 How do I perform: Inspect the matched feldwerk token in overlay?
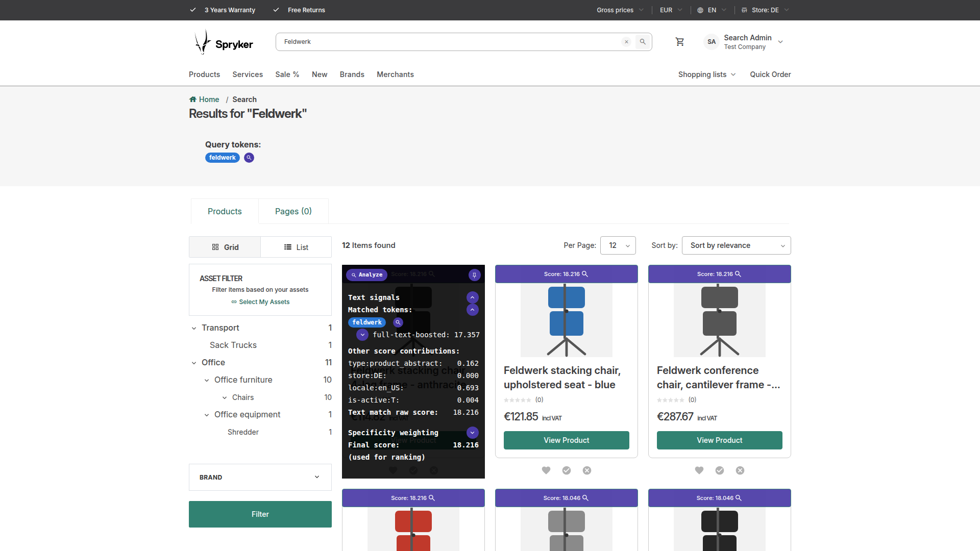(398, 322)
